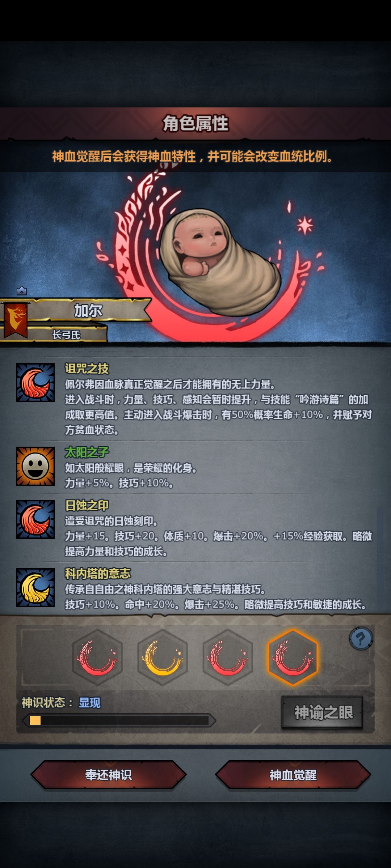This screenshot has height=868, width=391.
Task: Click the 奉还神识 button
Action: point(108,775)
